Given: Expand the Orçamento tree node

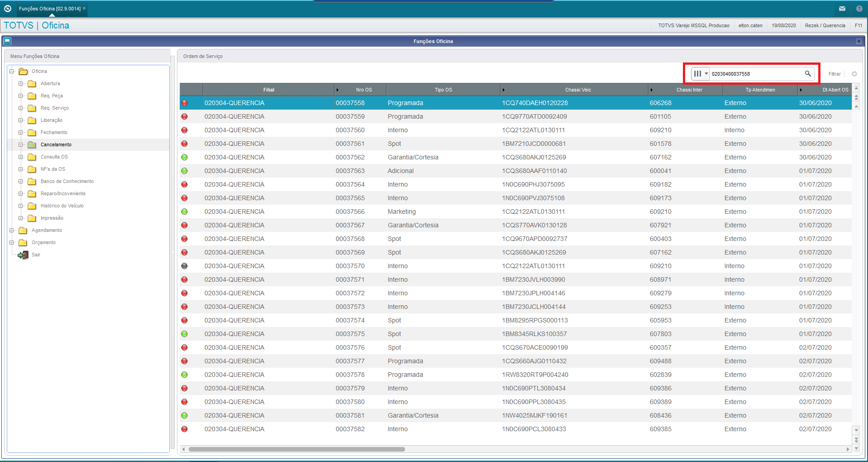Looking at the screenshot, I should [x=12, y=242].
